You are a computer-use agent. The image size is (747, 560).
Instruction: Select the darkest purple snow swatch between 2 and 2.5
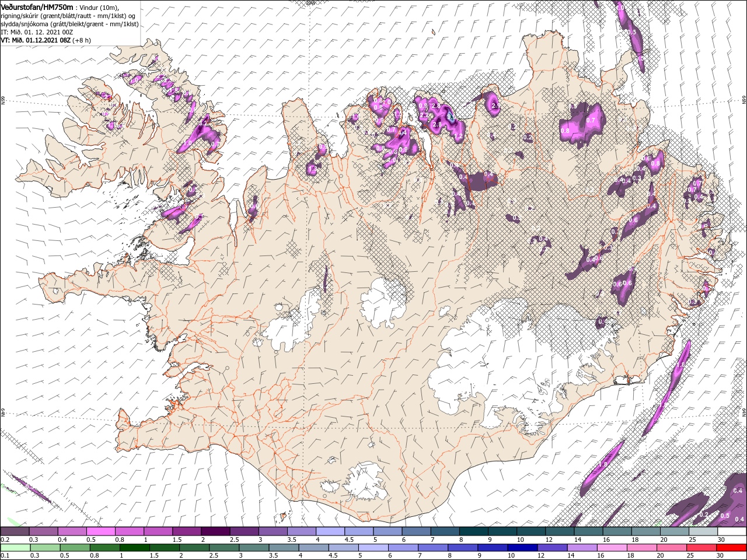coord(215,531)
